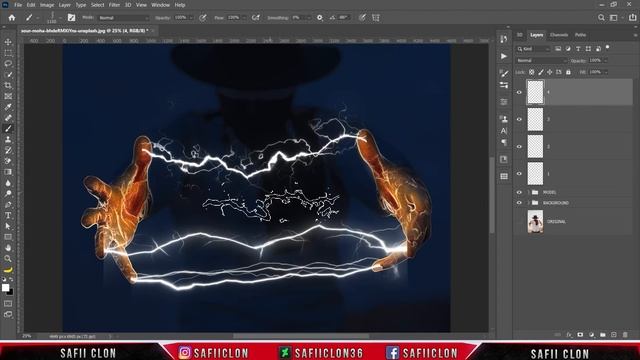Select the Rectangular Marquee tool
Viewport: 640px width, 360px height.
click(8, 53)
